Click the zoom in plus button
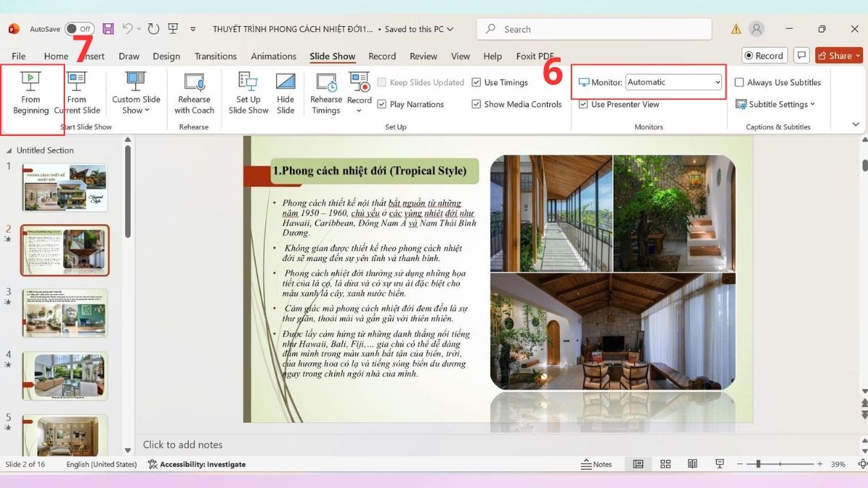 point(820,464)
